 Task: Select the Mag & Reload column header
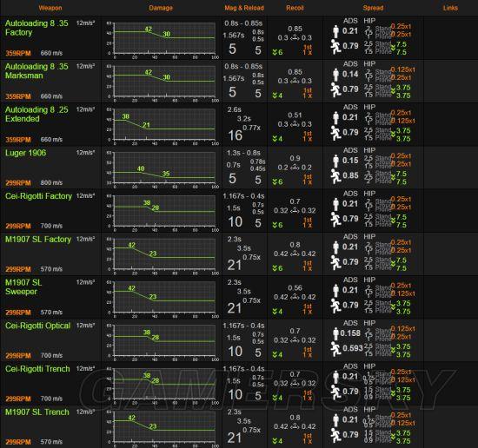click(x=244, y=8)
